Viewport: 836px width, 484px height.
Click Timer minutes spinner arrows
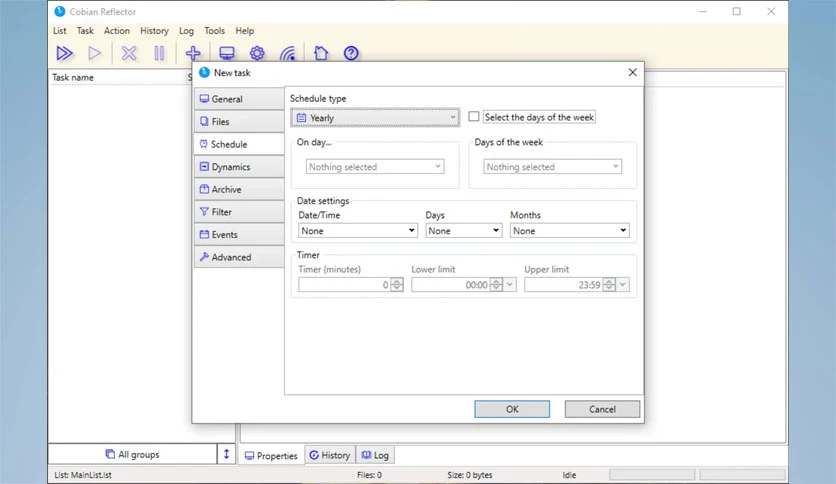point(397,285)
